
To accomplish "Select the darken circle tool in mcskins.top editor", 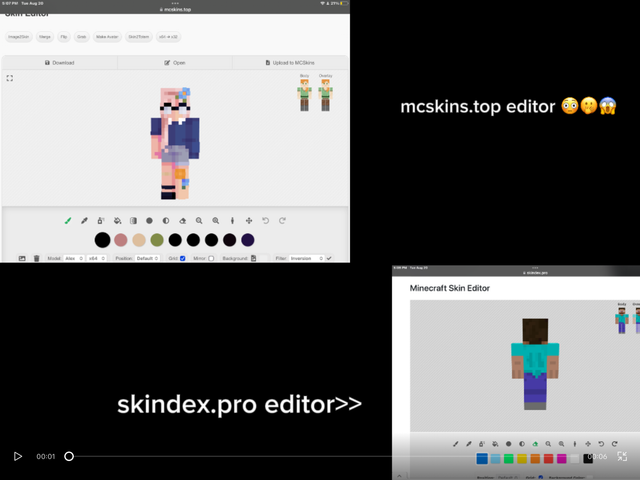I will [149, 221].
